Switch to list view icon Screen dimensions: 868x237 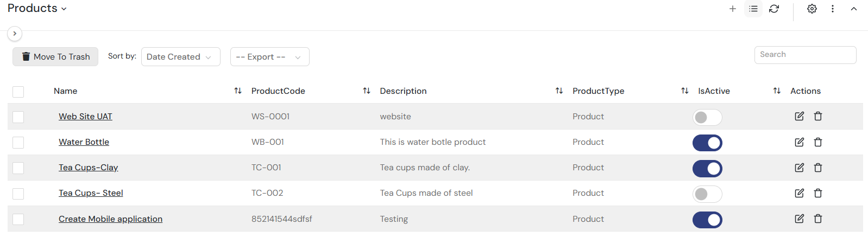click(753, 9)
